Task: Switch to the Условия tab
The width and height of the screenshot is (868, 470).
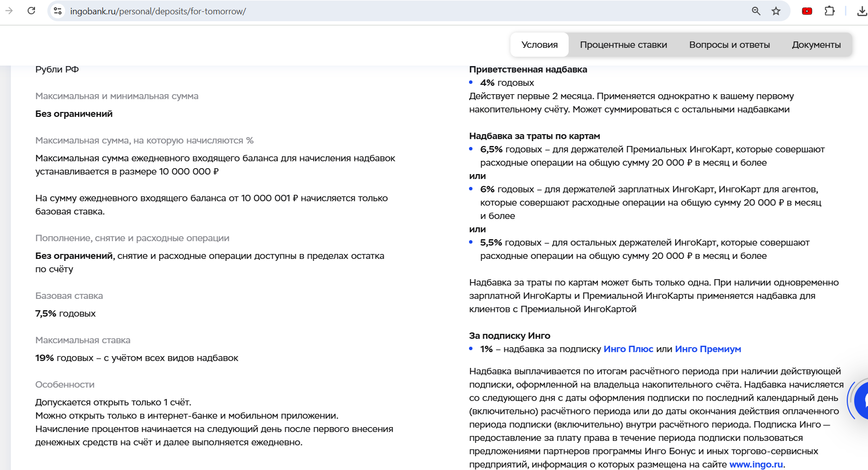Action: [540, 45]
